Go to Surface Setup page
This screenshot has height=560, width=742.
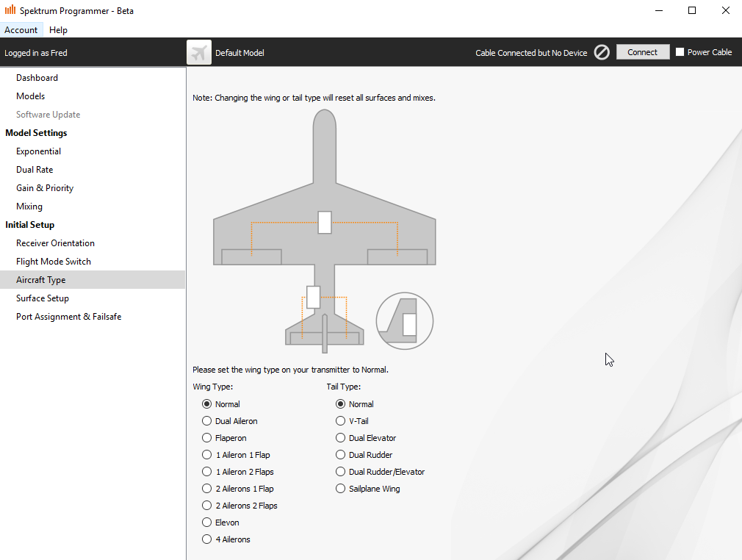(43, 298)
